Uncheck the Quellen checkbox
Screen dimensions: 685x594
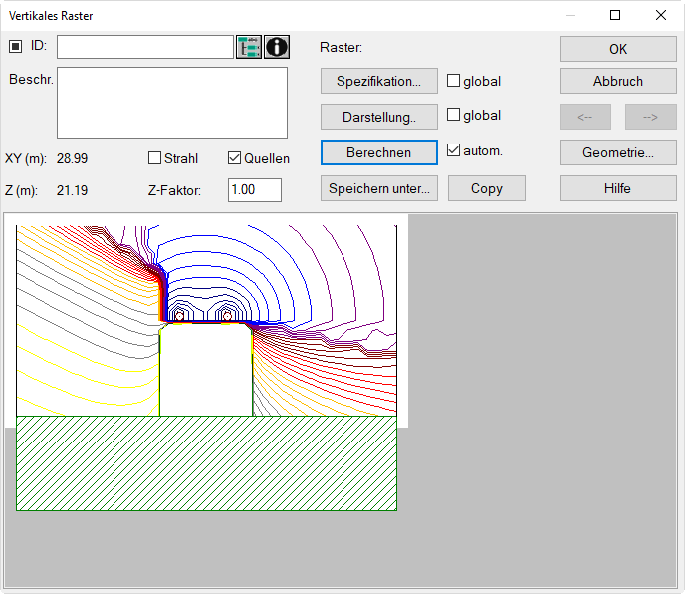(234, 158)
